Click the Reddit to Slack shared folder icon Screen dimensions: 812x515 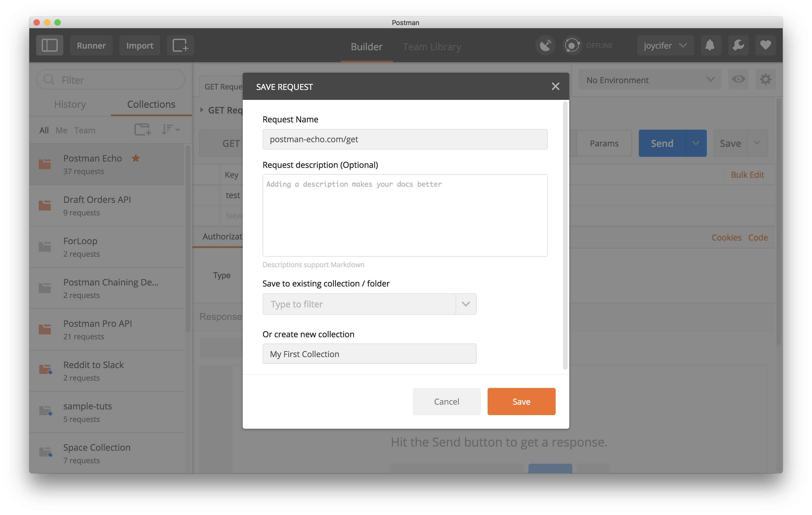[x=46, y=369]
